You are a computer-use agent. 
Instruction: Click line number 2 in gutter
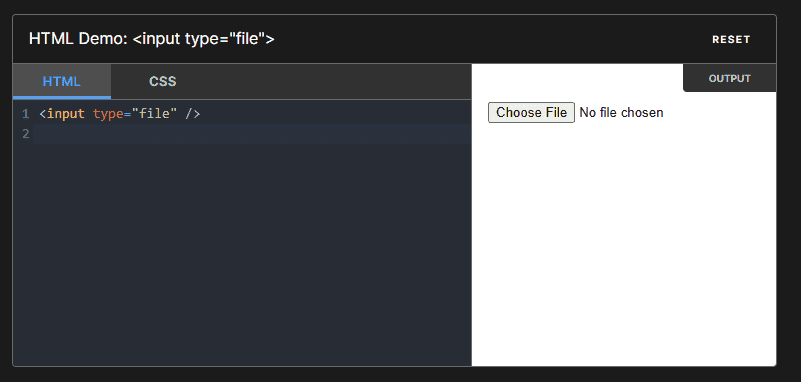click(x=26, y=134)
